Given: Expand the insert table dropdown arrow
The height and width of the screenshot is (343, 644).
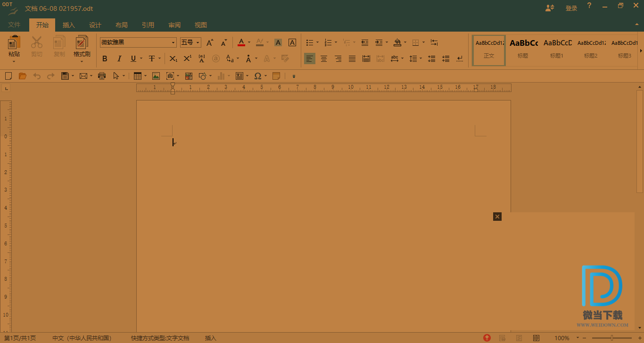Looking at the screenshot, I should [x=145, y=75].
